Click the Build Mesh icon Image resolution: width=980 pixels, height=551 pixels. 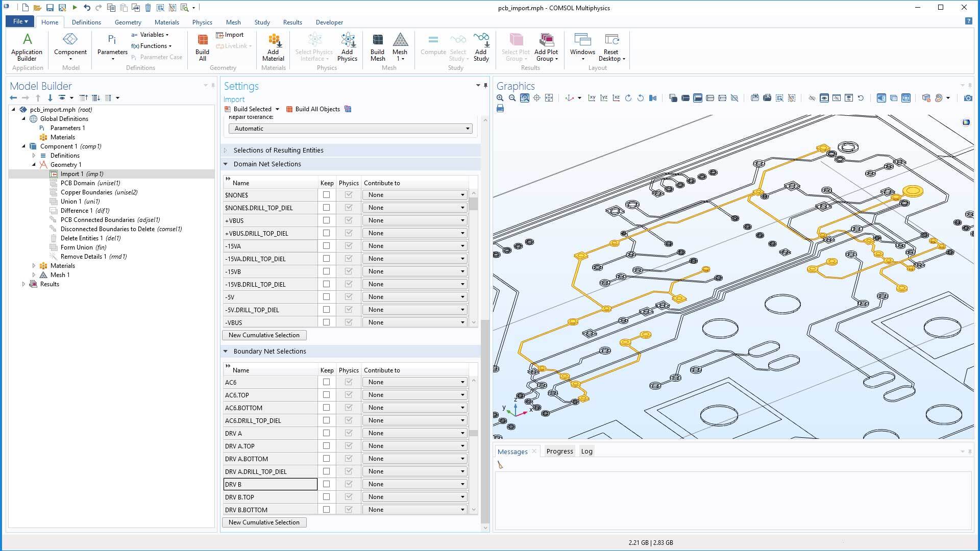pos(378,46)
